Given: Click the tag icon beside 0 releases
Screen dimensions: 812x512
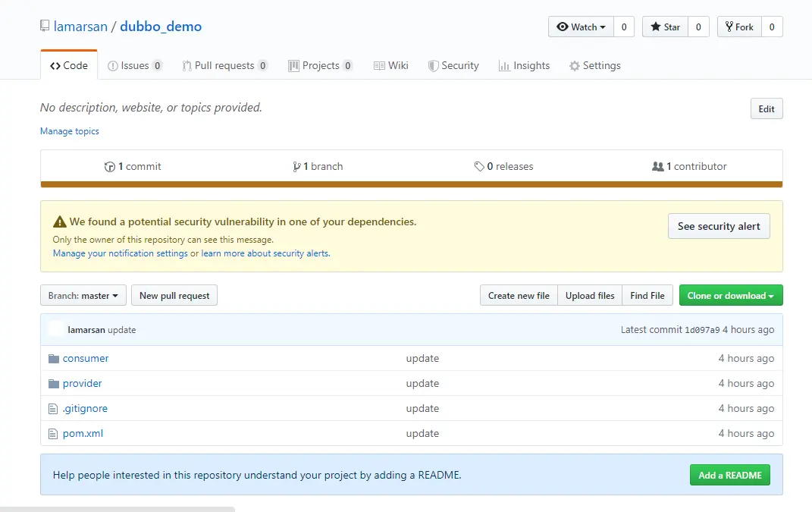Looking at the screenshot, I should click(x=479, y=166).
